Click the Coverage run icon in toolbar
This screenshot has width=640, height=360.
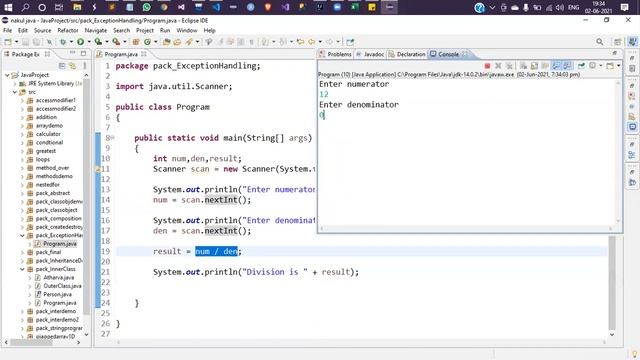(98, 42)
